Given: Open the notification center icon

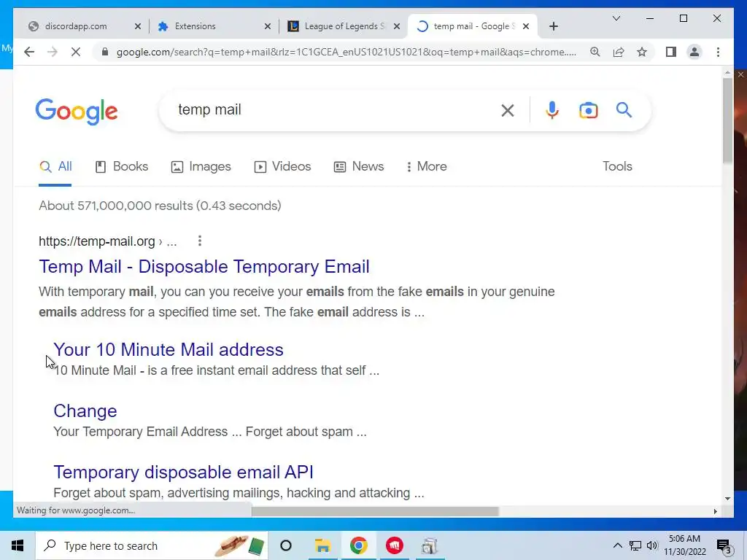Looking at the screenshot, I should tap(724, 546).
